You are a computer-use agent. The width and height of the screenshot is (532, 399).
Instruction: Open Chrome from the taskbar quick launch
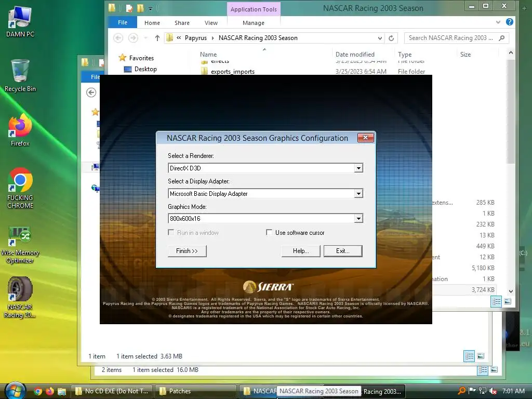(x=38, y=391)
